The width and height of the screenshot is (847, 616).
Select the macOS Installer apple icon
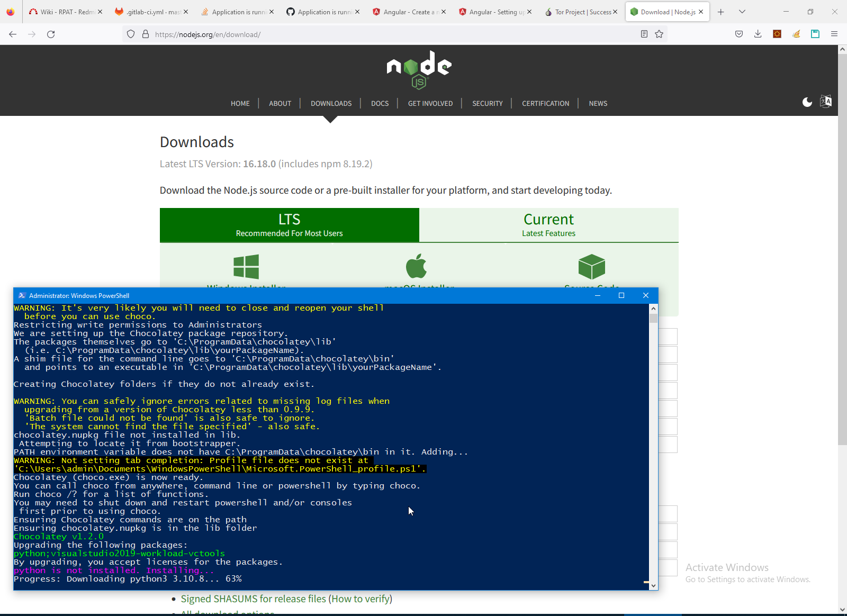[417, 266]
